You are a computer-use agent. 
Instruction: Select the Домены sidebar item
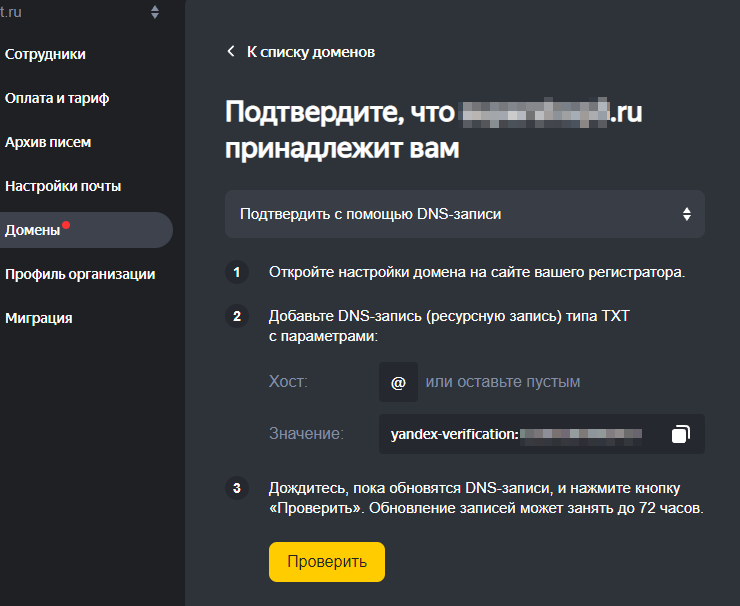click(x=33, y=230)
